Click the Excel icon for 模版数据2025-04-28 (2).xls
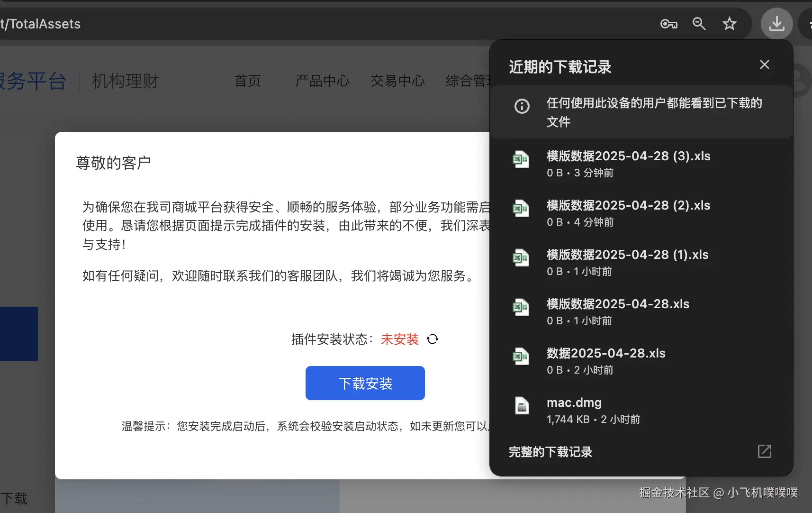Screen dimensions: 812x513 (521, 209)
